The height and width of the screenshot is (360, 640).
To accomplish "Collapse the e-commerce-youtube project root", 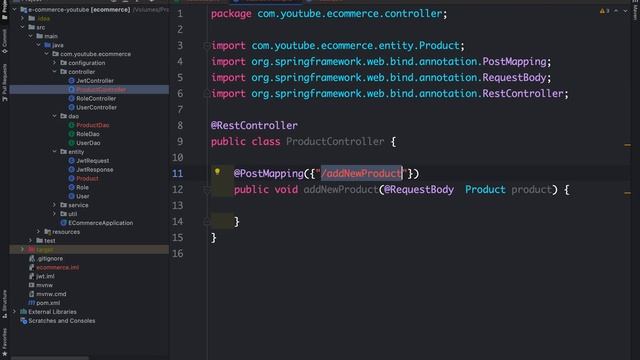I will 15,9.
